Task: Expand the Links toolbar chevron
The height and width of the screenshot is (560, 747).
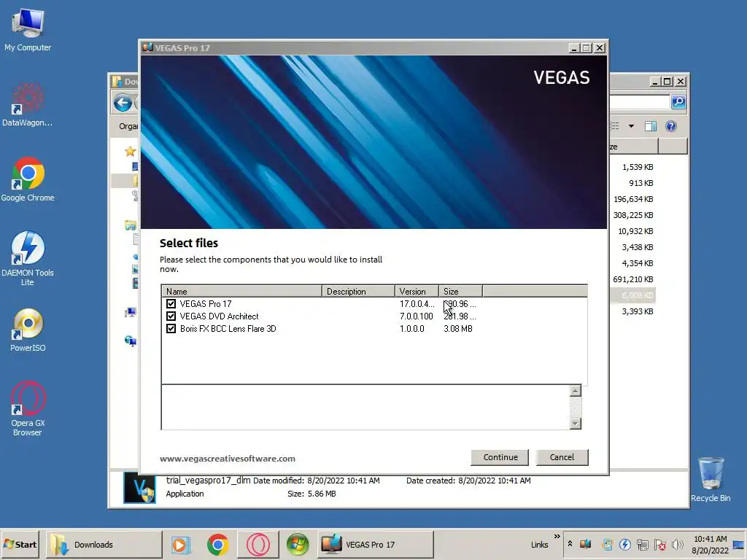Action: coord(557,537)
